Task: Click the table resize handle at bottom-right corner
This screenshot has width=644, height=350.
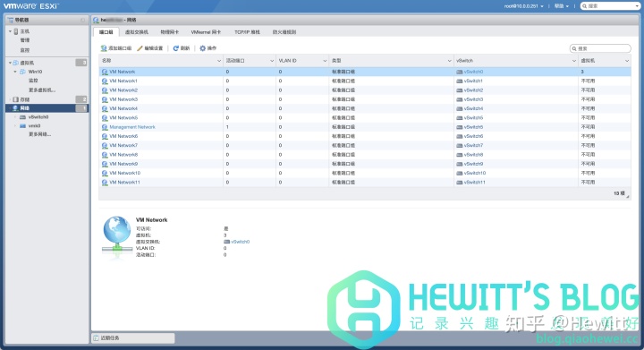Action: pyautogui.click(x=628, y=197)
